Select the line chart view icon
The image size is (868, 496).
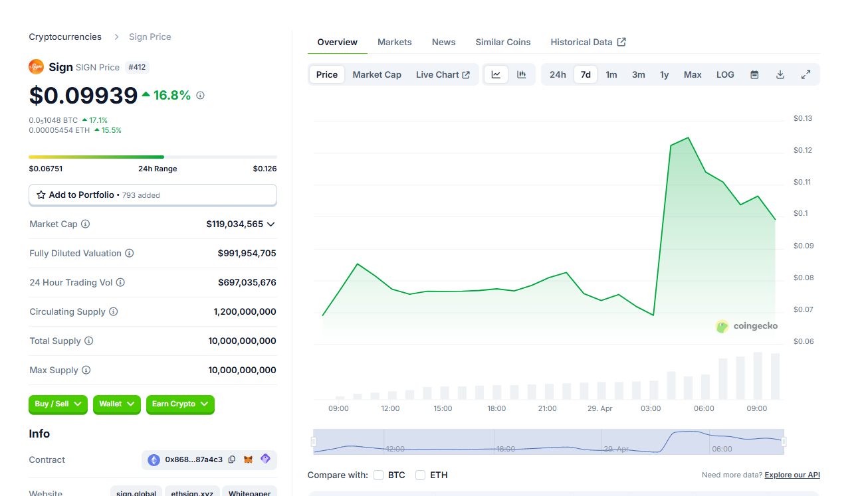(x=496, y=74)
